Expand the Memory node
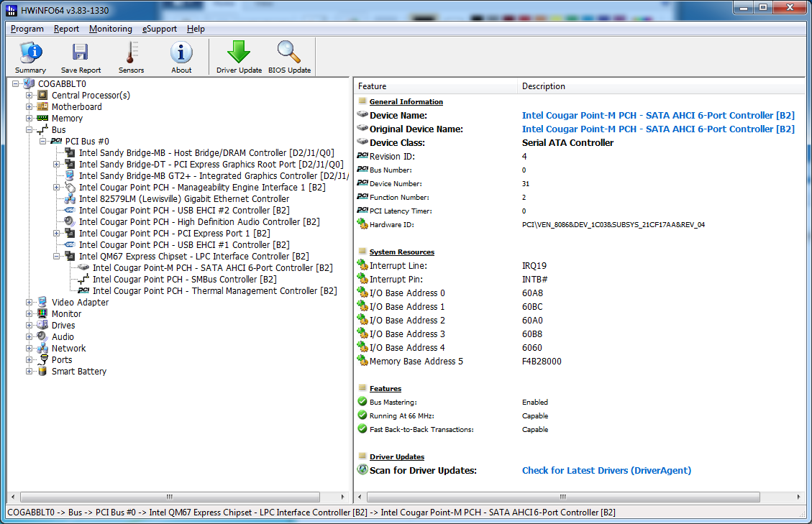Viewport: 812px width, 524px height. coord(29,118)
